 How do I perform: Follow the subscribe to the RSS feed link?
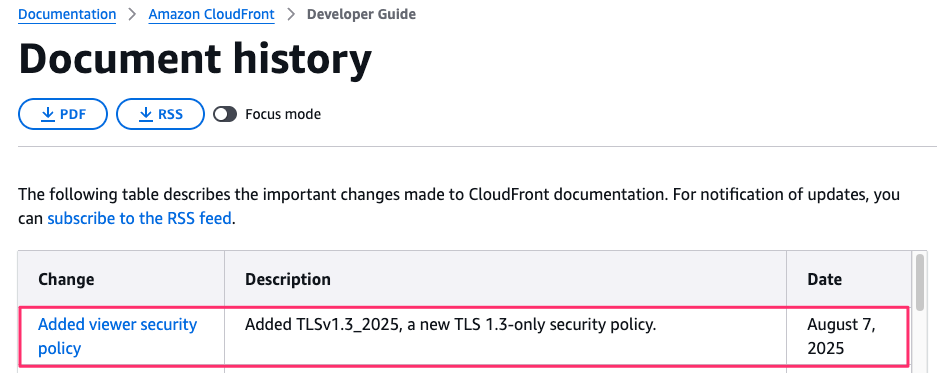click(x=139, y=218)
